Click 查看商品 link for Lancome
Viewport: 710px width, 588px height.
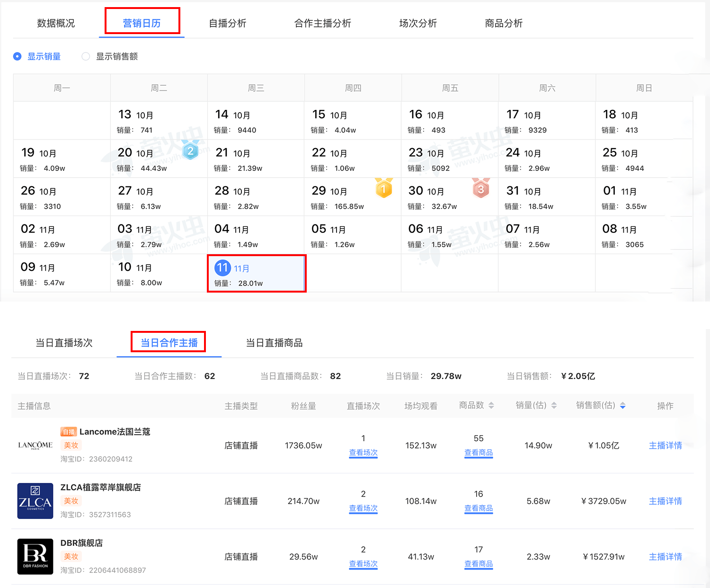pos(479,453)
